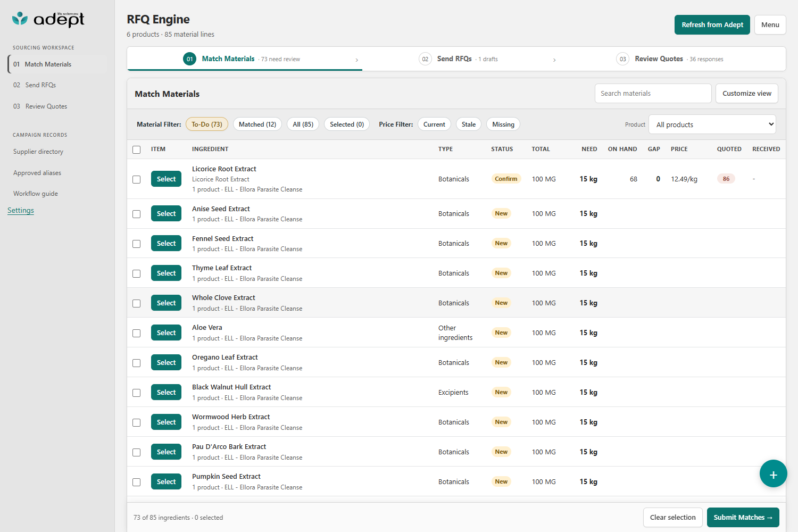798x532 pixels.
Task: Click the Adept logo in the sidebar
Action: [x=48, y=19]
